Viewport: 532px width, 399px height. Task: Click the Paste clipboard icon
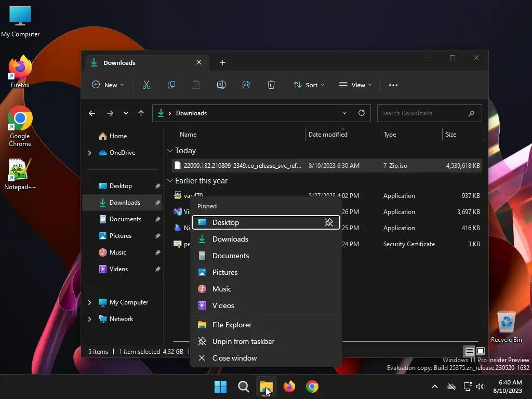[x=196, y=85]
